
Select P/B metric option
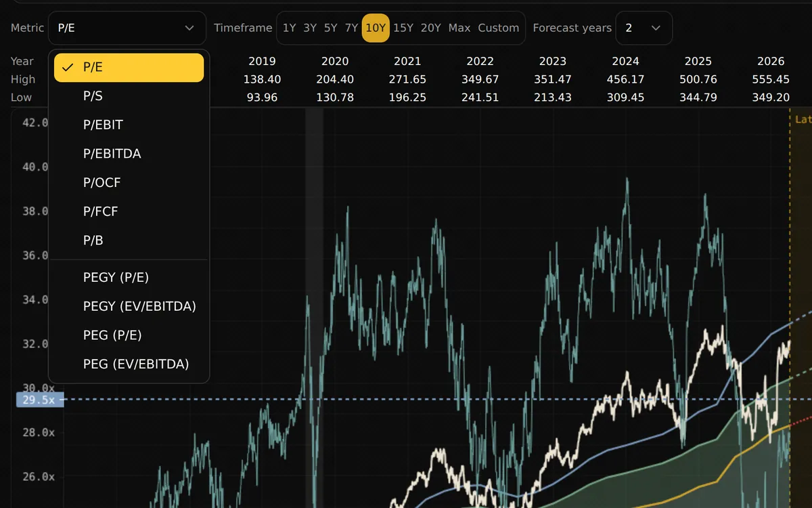[x=129, y=240]
